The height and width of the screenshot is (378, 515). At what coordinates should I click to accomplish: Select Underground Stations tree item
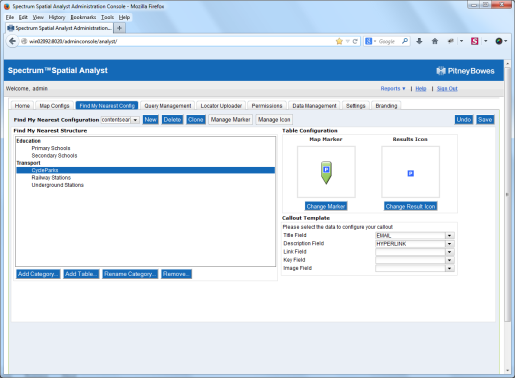click(57, 185)
